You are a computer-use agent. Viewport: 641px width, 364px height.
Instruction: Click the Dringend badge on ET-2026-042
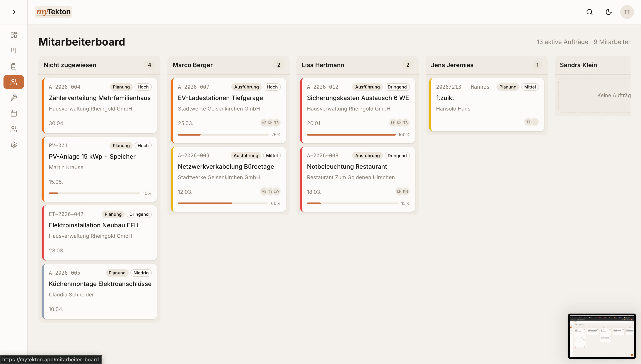(x=139, y=214)
